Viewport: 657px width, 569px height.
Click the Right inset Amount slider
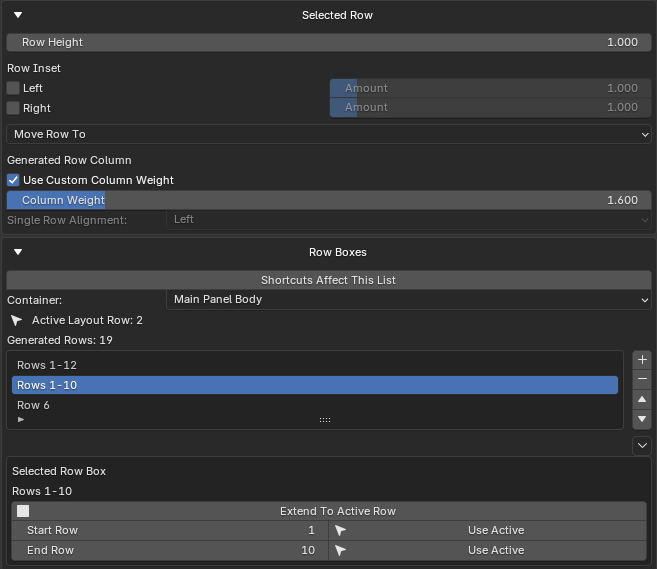point(490,108)
